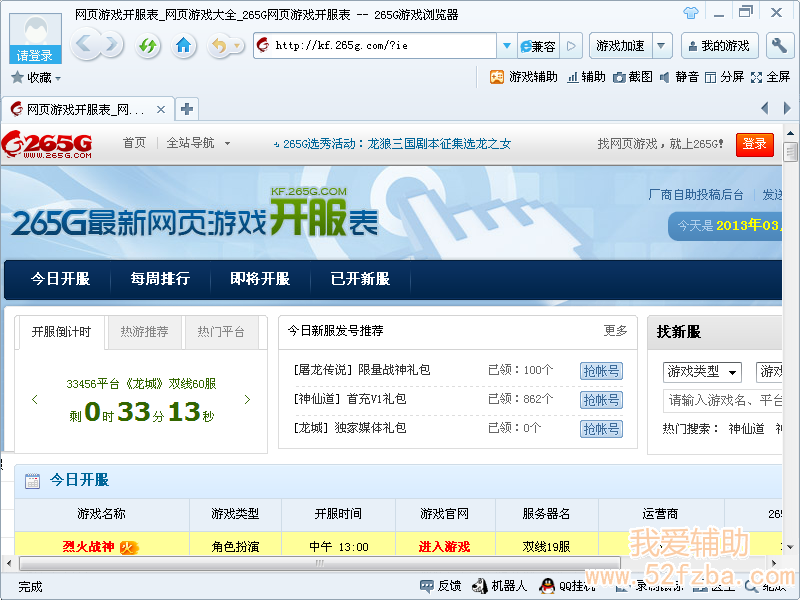Close the 网页游戏开服表 tab
The image size is (800, 600).
(161, 109)
